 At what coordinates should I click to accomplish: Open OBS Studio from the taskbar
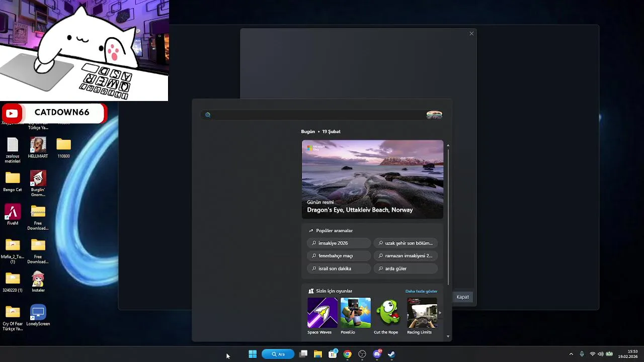click(362, 354)
